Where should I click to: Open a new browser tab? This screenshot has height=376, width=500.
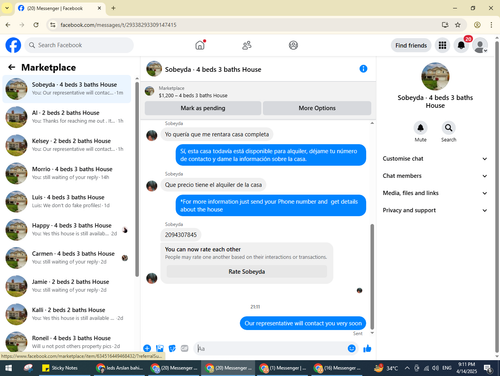[113, 8]
